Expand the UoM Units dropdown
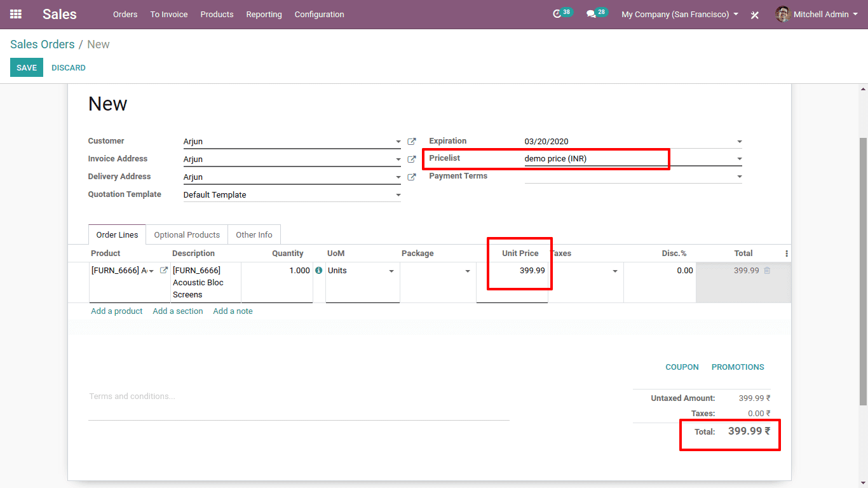 pyautogui.click(x=391, y=271)
